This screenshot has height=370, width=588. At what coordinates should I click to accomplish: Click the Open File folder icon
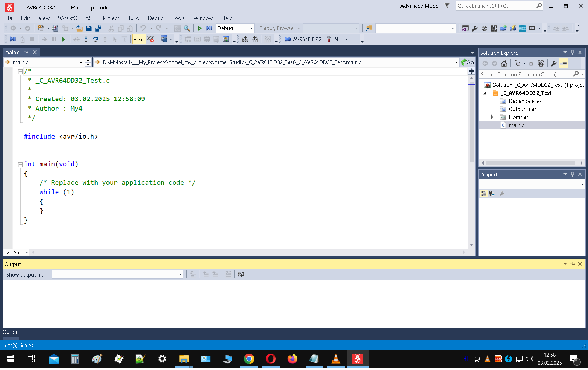click(79, 28)
